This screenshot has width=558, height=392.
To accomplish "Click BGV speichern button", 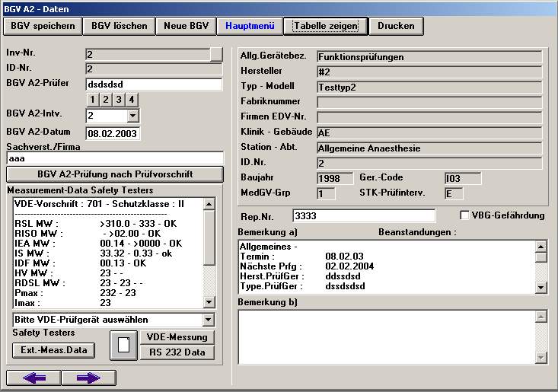I will 43,26.
